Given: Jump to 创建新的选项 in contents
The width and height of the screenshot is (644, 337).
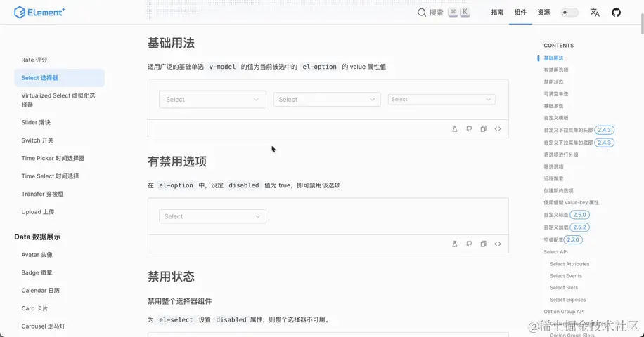Looking at the screenshot, I should (x=558, y=191).
